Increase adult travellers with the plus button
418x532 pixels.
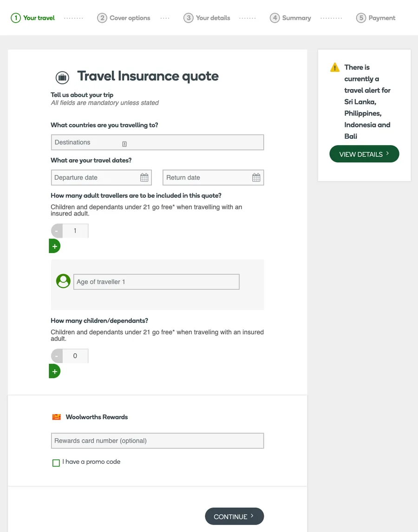click(x=55, y=246)
